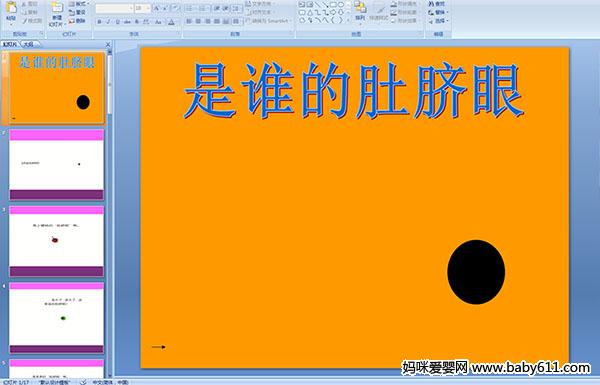Viewport: 600px width, 385px height.
Task: Toggle Italic text formatting
Action: 108,22
